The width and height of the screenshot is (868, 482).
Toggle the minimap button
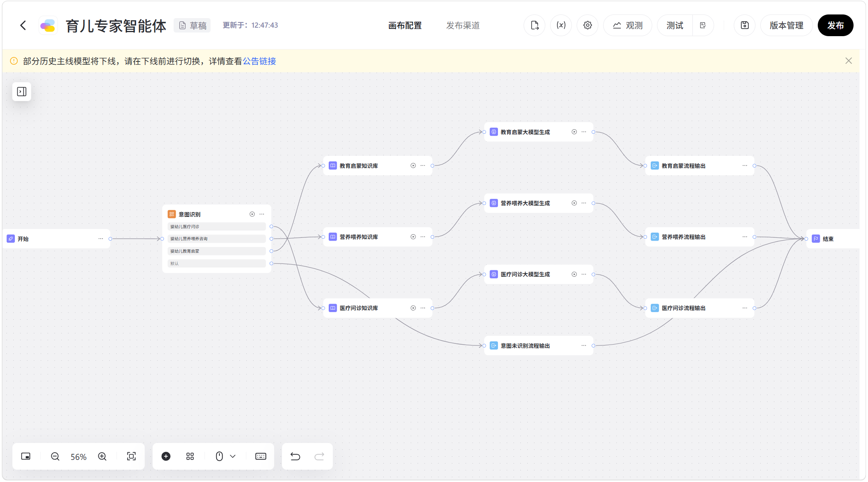26,456
